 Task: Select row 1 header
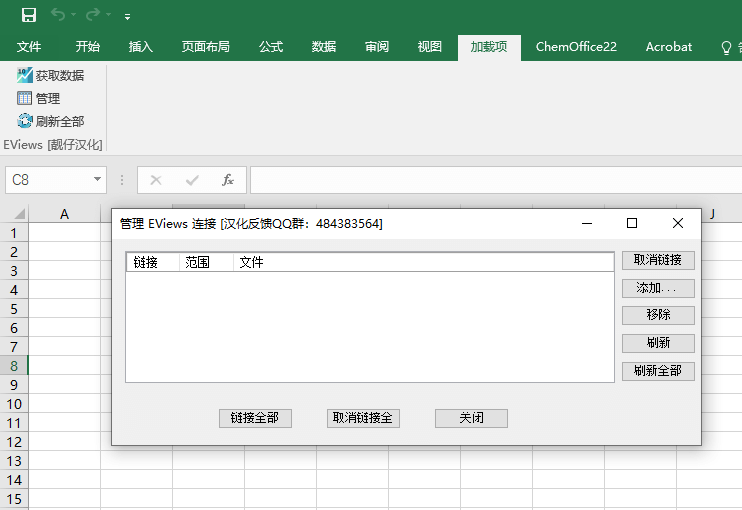[14, 233]
